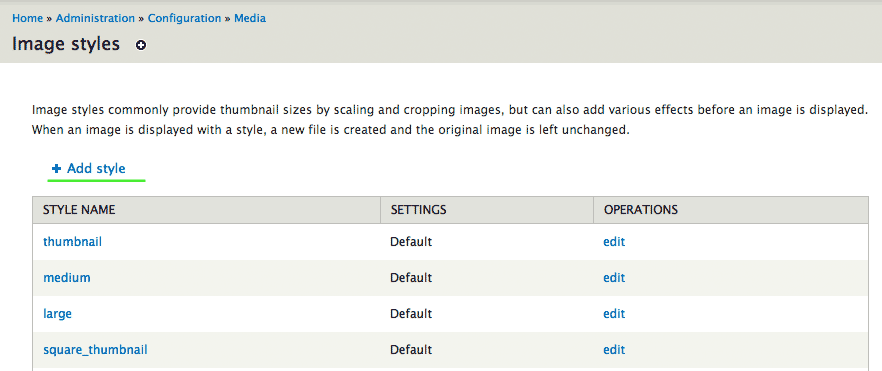The height and width of the screenshot is (371, 882).
Task: Click the OPERATIONS column header
Action: (641, 210)
